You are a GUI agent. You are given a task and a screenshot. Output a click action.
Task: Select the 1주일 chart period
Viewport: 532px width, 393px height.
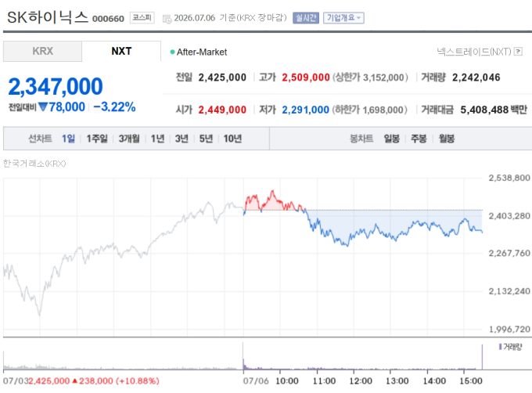[97, 139]
